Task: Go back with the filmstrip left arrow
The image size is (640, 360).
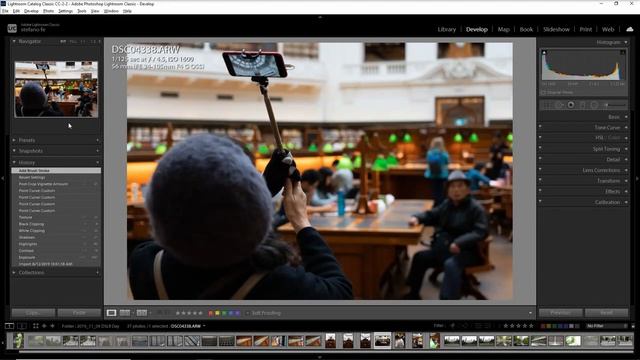Action: [44, 326]
